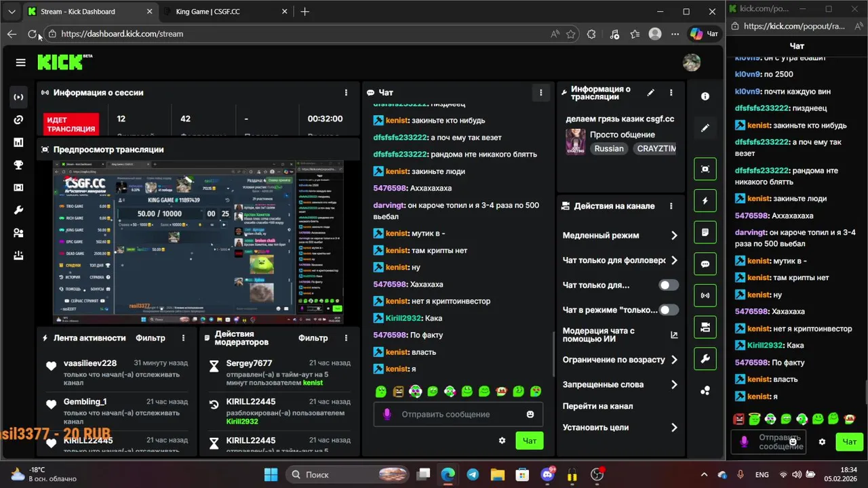Toggle the moderator notes widget icon
The width and height of the screenshot is (868, 488).
click(x=705, y=232)
